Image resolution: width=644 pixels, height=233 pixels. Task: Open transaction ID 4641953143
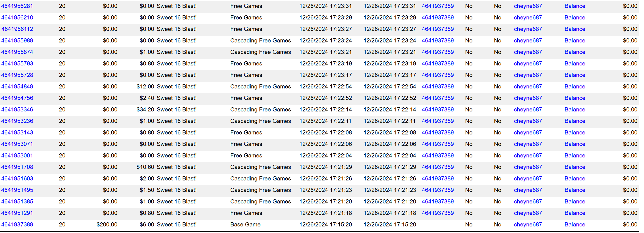(x=17, y=133)
